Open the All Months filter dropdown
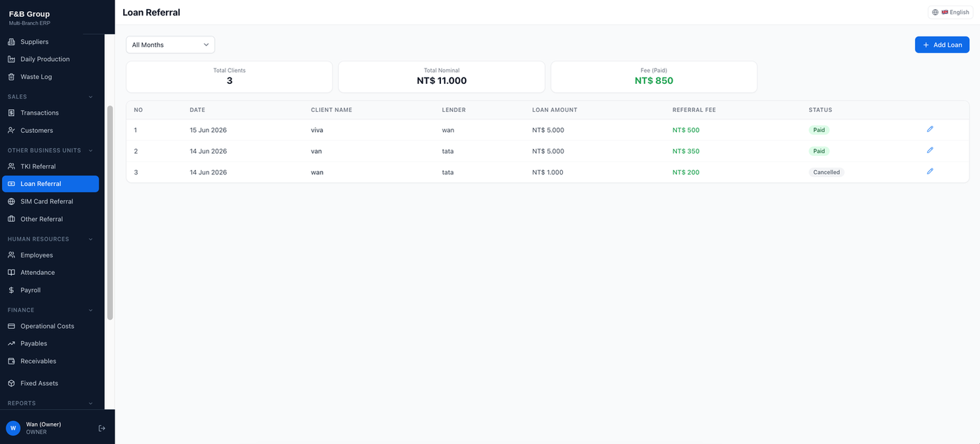Image resolution: width=980 pixels, height=444 pixels. coord(170,45)
